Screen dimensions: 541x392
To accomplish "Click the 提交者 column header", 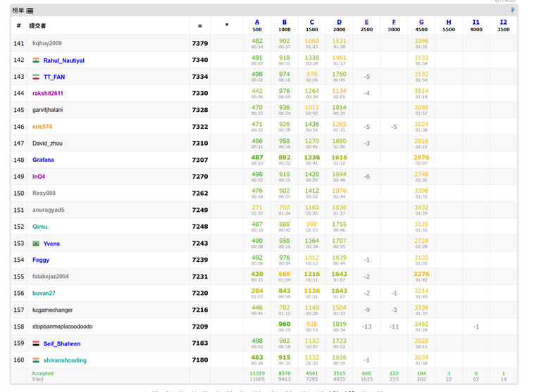I will coord(37,26).
